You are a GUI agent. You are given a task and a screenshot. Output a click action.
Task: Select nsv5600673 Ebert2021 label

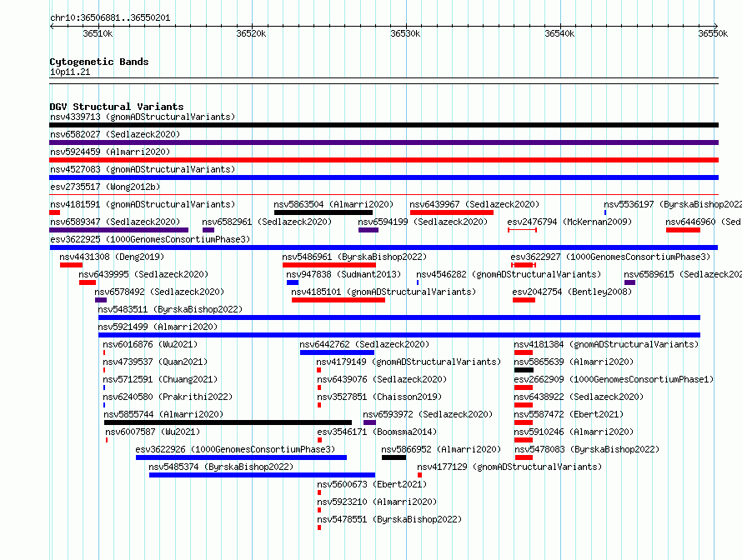pyautogui.click(x=372, y=484)
